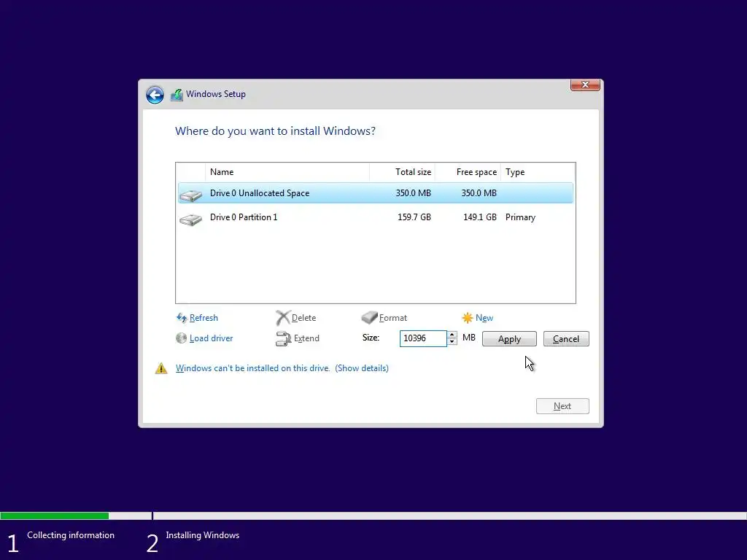Image resolution: width=747 pixels, height=560 pixels.
Task: Close the Windows Setup dialog
Action: (585, 85)
